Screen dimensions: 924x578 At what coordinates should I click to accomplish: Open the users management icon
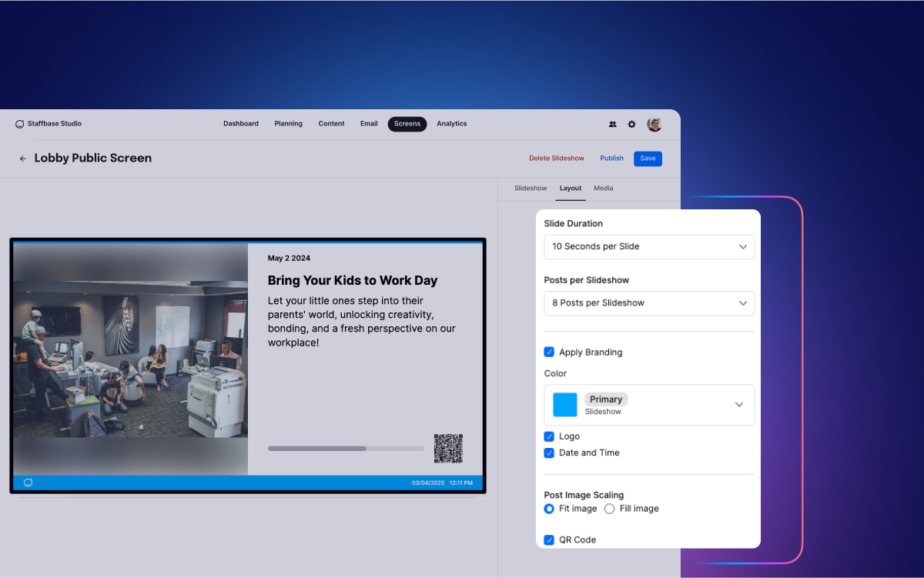coord(612,124)
